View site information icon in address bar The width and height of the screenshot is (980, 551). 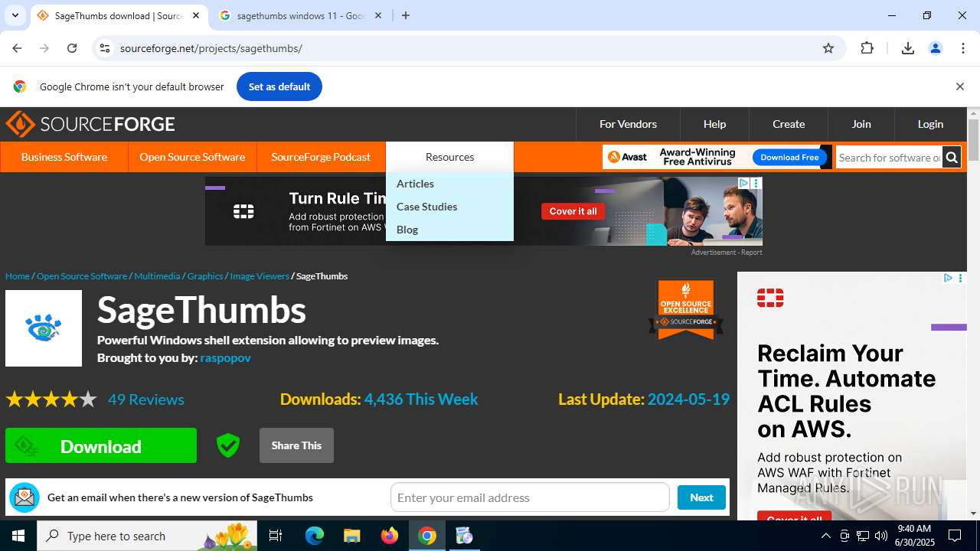click(105, 48)
